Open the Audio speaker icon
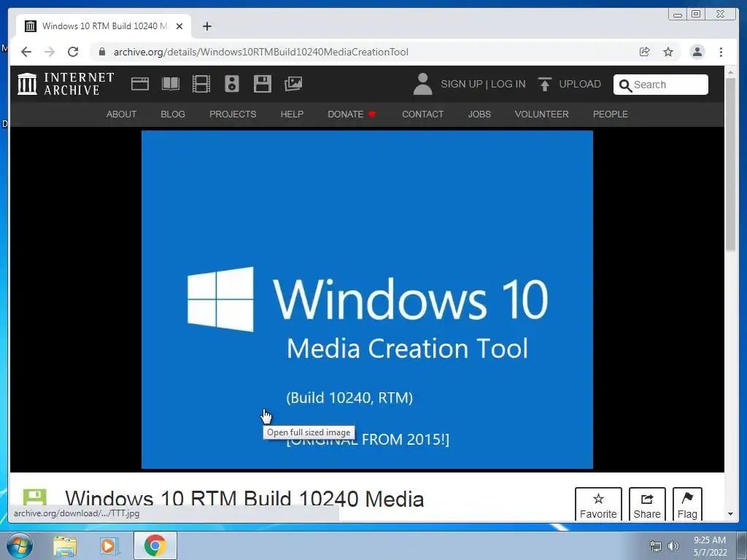Viewport: 747px width, 560px height. point(232,84)
